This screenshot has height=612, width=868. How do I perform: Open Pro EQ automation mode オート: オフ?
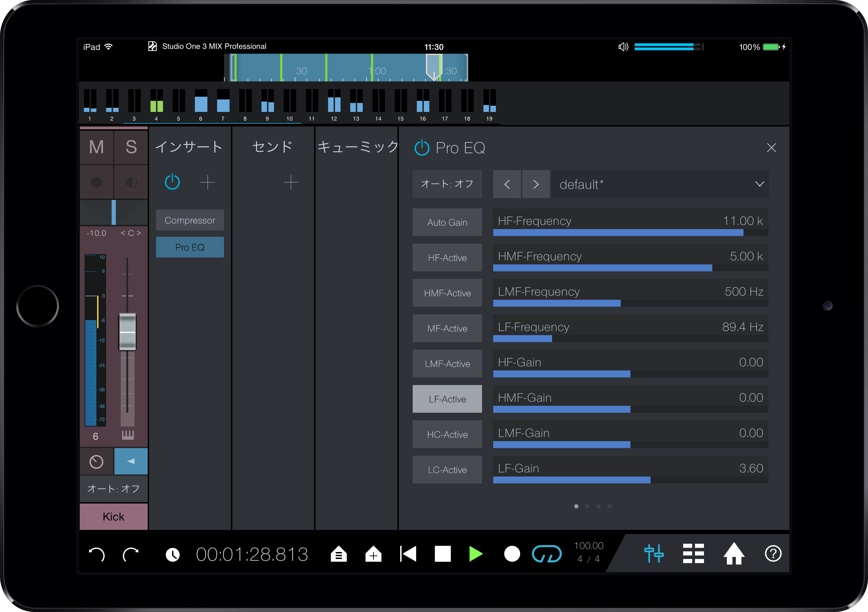tap(447, 184)
